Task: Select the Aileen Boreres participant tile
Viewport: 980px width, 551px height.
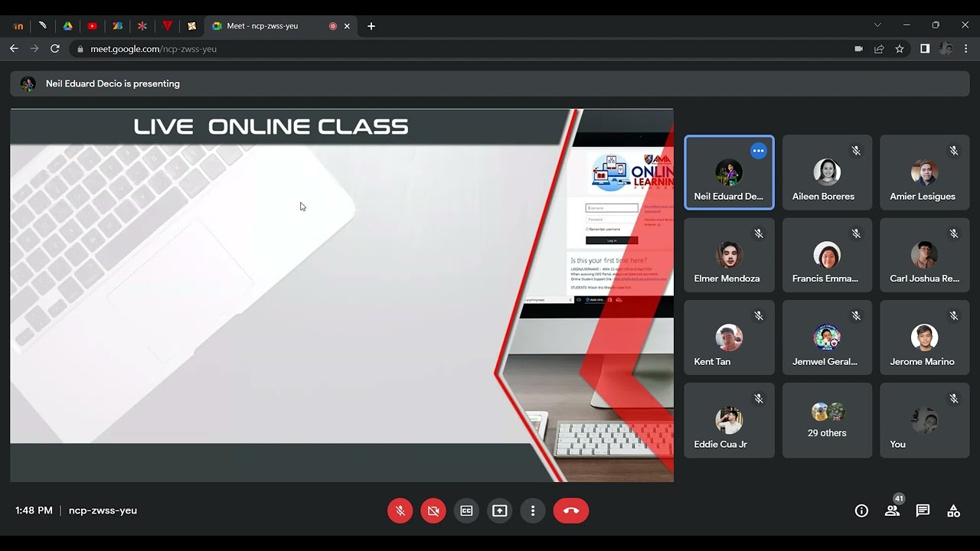Action: click(827, 172)
